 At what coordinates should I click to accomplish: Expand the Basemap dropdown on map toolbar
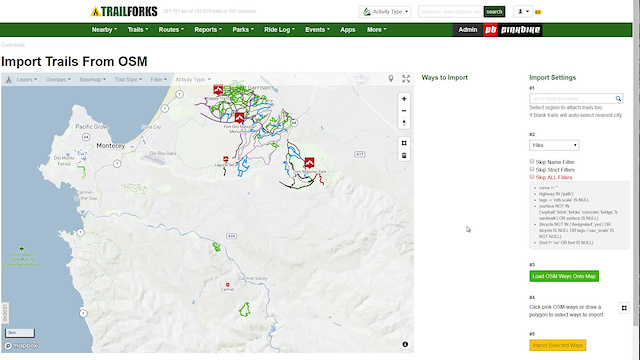click(93, 79)
